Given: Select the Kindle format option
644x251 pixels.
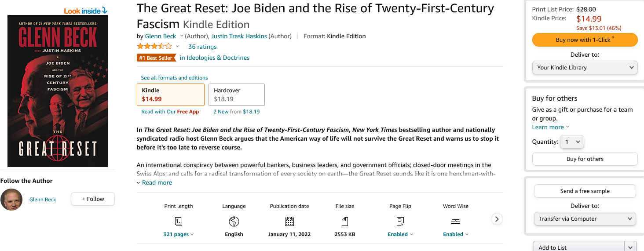Looking at the screenshot, I should (x=171, y=95).
